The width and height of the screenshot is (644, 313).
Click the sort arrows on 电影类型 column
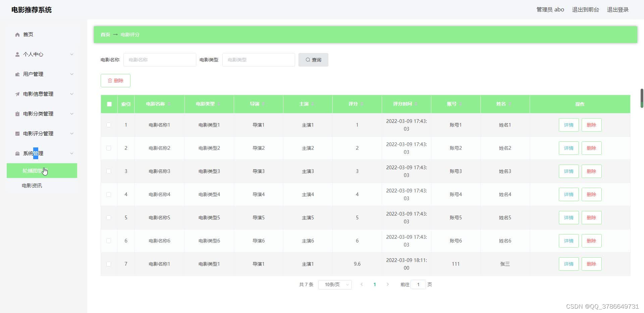pos(219,104)
